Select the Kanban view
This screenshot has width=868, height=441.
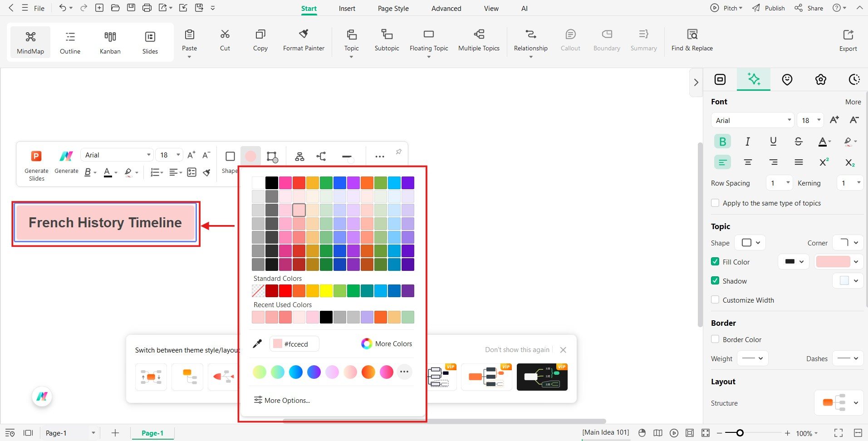pos(110,41)
